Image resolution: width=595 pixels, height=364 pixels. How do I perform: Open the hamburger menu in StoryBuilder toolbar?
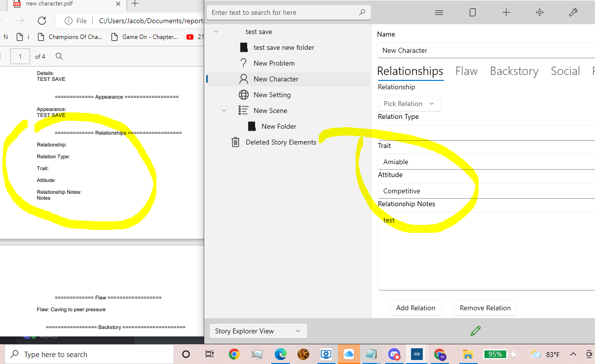click(x=439, y=12)
